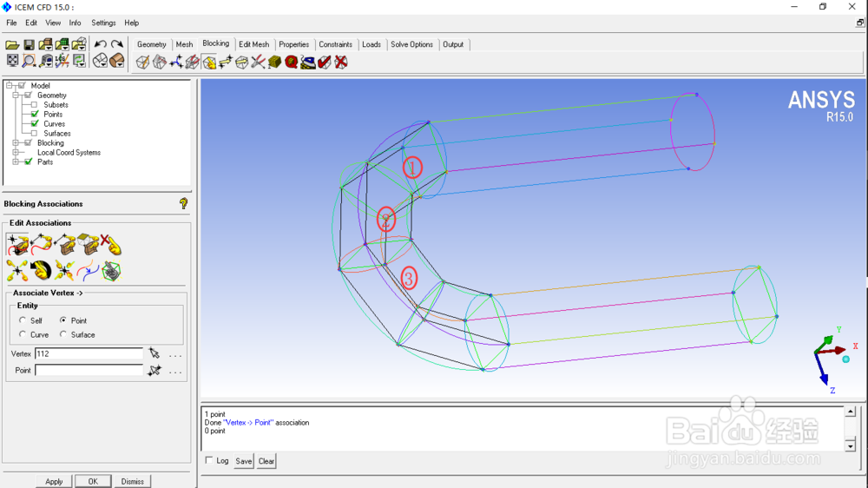Open the Solid shaded display dropdown
Viewport: 868px width, 488px height.
click(117, 61)
